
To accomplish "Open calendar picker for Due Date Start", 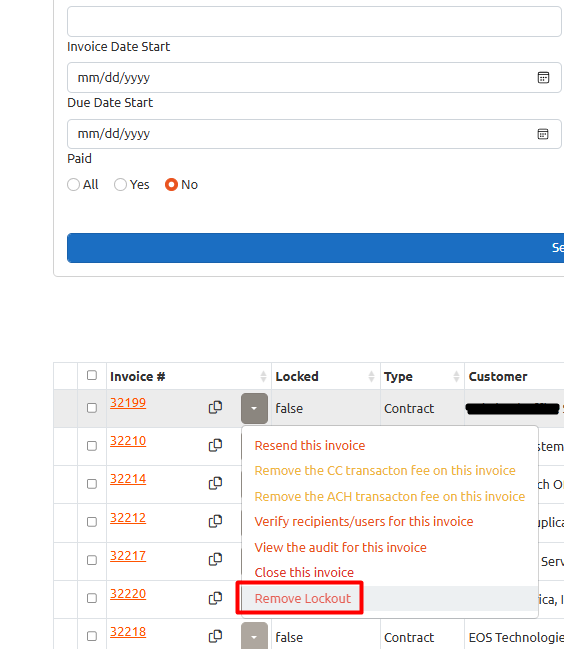I will (x=543, y=134).
